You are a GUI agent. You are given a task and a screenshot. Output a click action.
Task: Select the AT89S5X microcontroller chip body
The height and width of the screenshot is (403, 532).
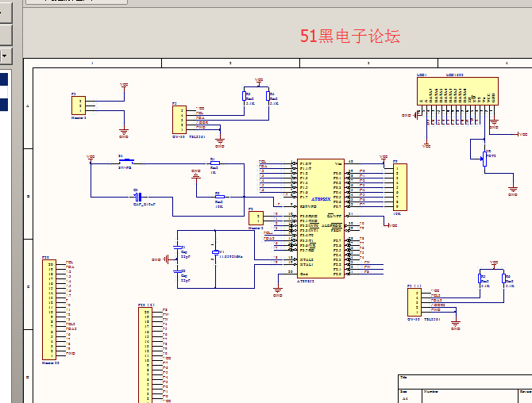coord(321,218)
